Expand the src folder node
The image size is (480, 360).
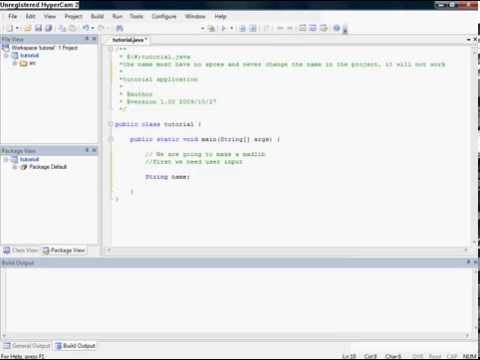click(14, 63)
